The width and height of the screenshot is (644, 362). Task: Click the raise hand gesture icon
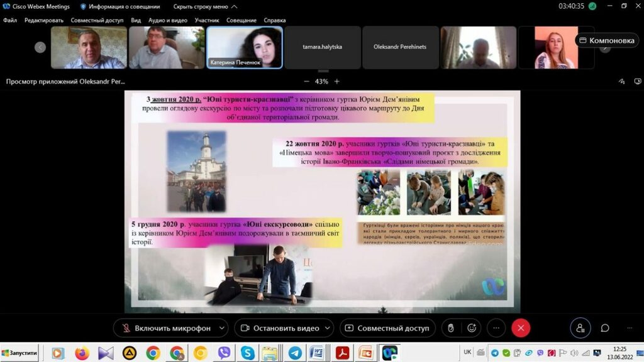tap(450, 328)
